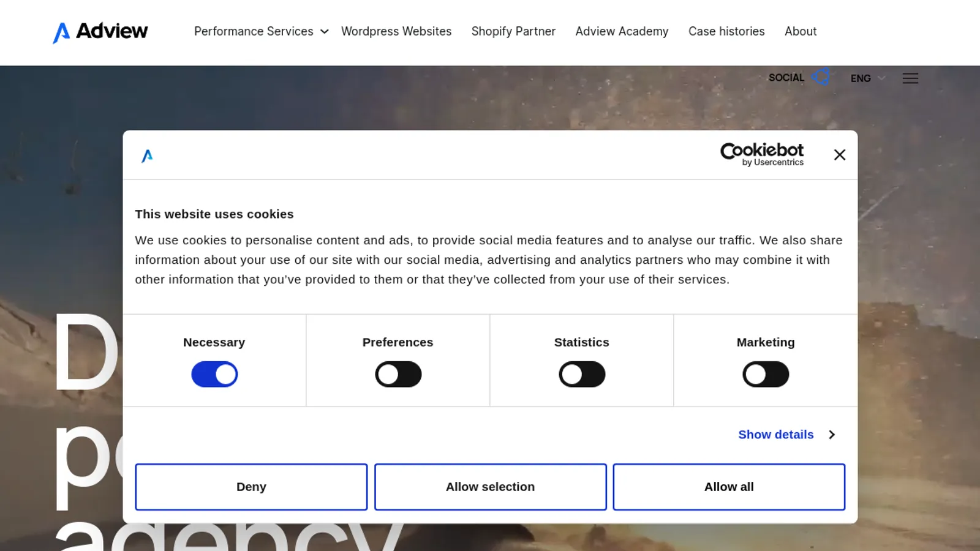980x551 pixels.
Task: Click the Adview logo in header
Action: tap(100, 32)
